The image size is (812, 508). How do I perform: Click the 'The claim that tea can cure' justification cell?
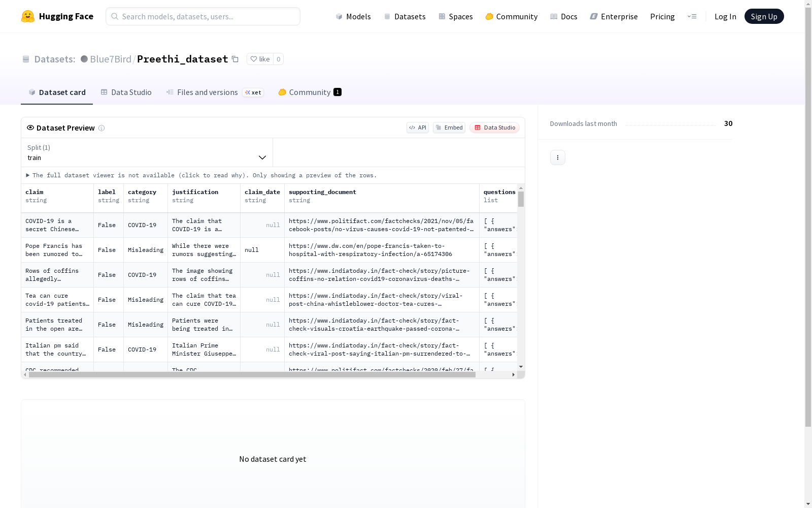click(204, 300)
